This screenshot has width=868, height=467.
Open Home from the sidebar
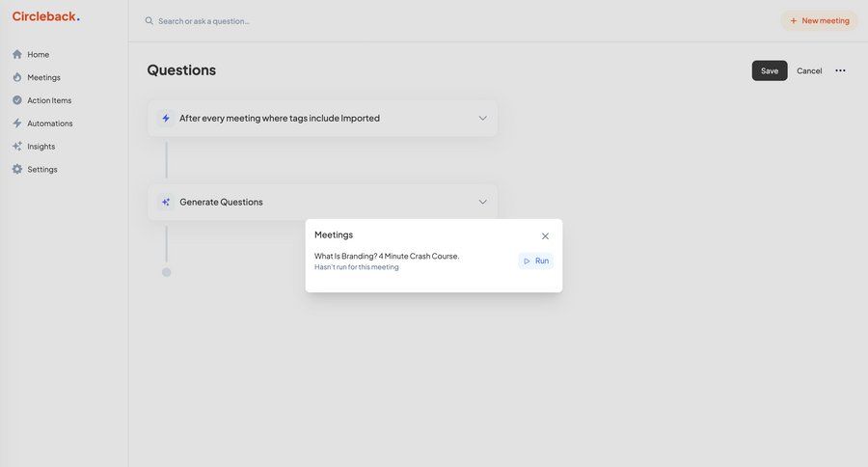pos(38,54)
